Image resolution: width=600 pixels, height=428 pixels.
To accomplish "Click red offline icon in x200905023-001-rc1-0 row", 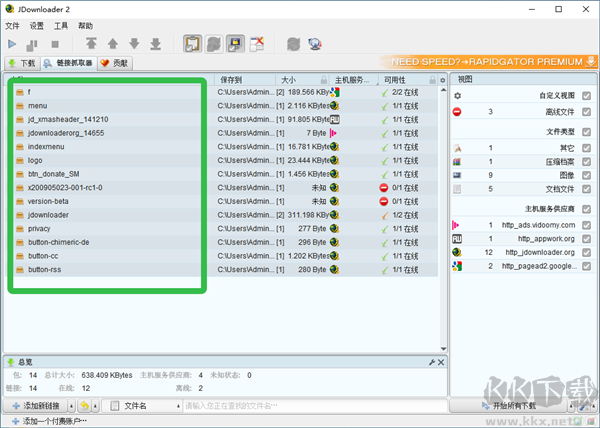I will click(x=383, y=188).
